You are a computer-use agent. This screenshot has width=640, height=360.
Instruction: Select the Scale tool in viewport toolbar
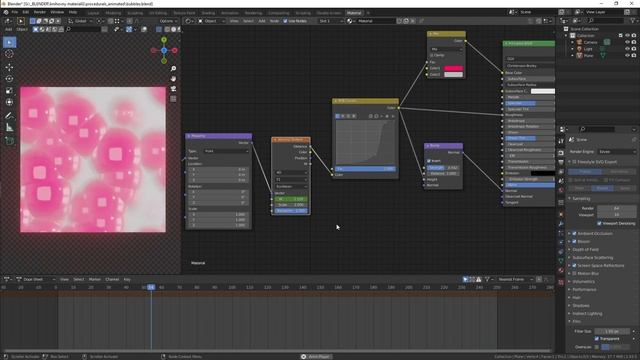coord(10,90)
